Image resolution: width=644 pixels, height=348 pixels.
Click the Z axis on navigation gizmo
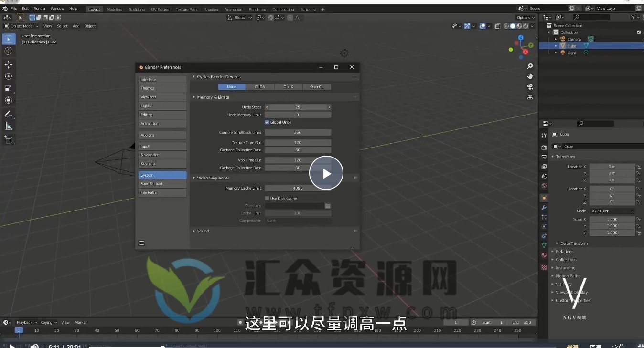(x=521, y=38)
